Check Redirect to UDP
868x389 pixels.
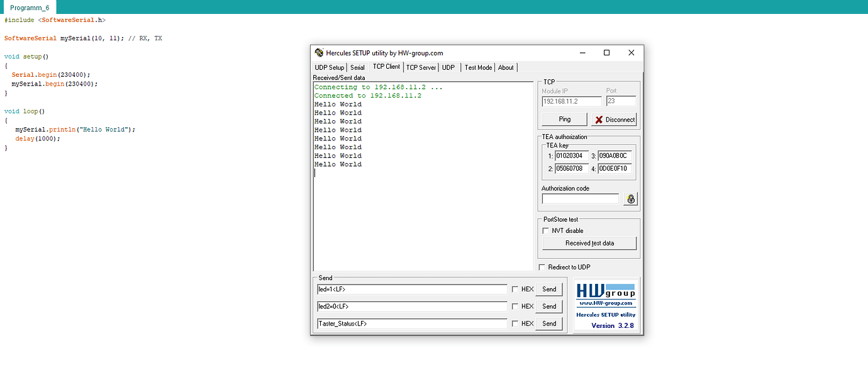pyautogui.click(x=542, y=266)
